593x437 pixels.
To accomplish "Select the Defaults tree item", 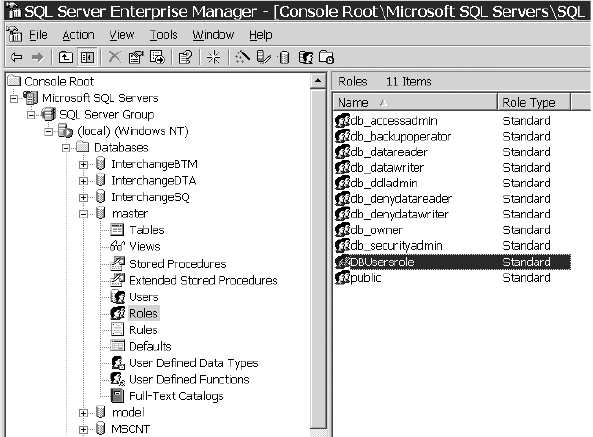I will [150, 346].
